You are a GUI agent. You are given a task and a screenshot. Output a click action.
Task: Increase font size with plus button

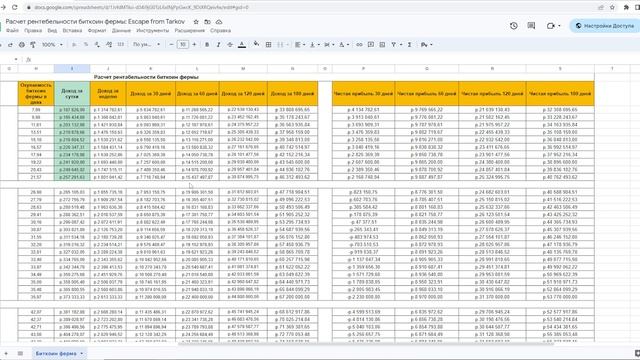coord(194,44)
